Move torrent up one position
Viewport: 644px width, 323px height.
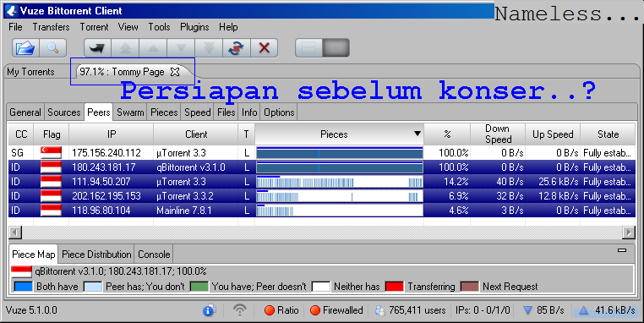[153, 48]
